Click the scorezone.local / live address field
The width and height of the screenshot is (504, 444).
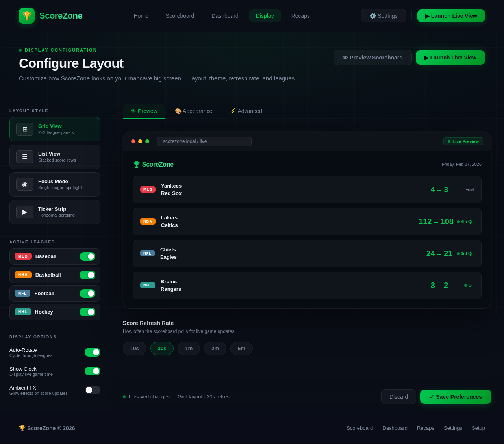pos(204,141)
